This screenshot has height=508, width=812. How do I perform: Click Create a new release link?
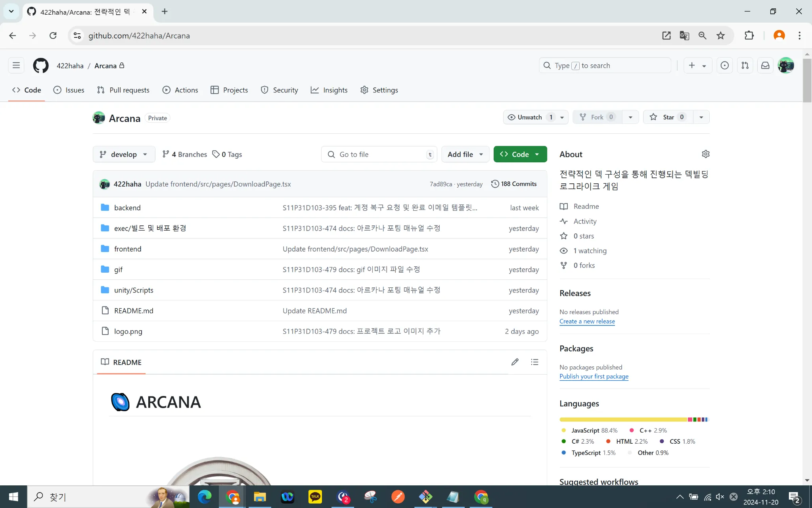coord(587,321)
